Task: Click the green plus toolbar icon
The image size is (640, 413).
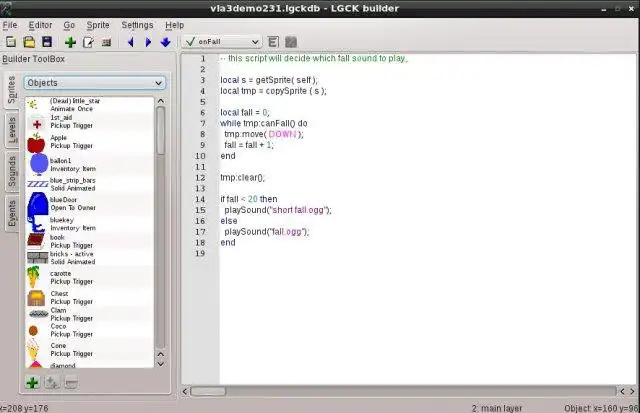Action: pos(71,42)
